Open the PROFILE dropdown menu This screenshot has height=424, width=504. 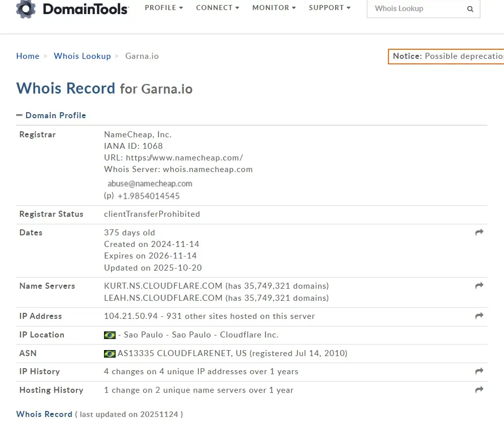tap(164, 8)
